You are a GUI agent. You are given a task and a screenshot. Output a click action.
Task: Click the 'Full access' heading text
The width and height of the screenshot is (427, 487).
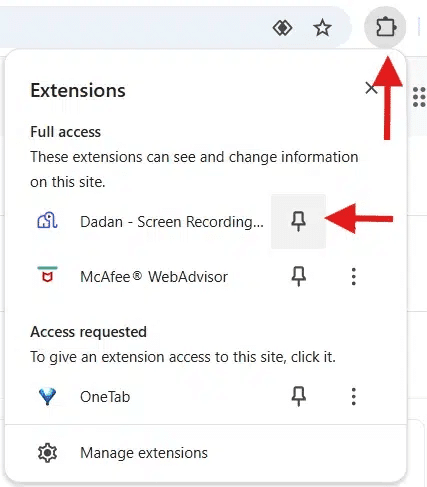(x=65, y=132)
